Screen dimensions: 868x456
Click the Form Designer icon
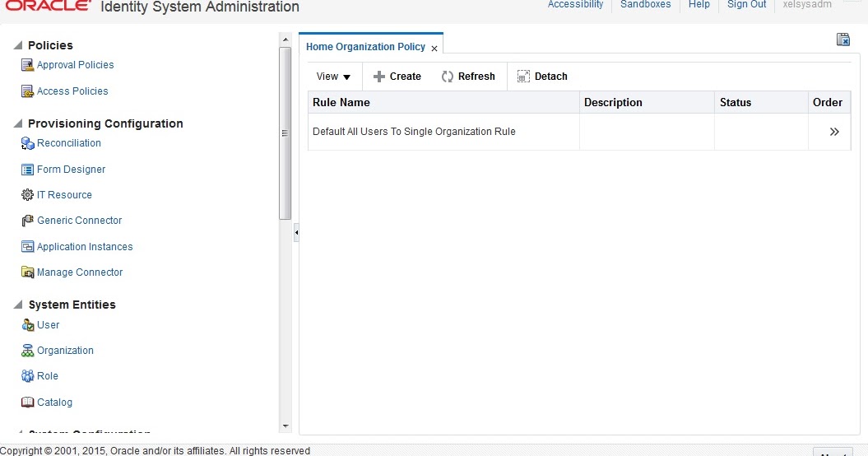point(27,170)
